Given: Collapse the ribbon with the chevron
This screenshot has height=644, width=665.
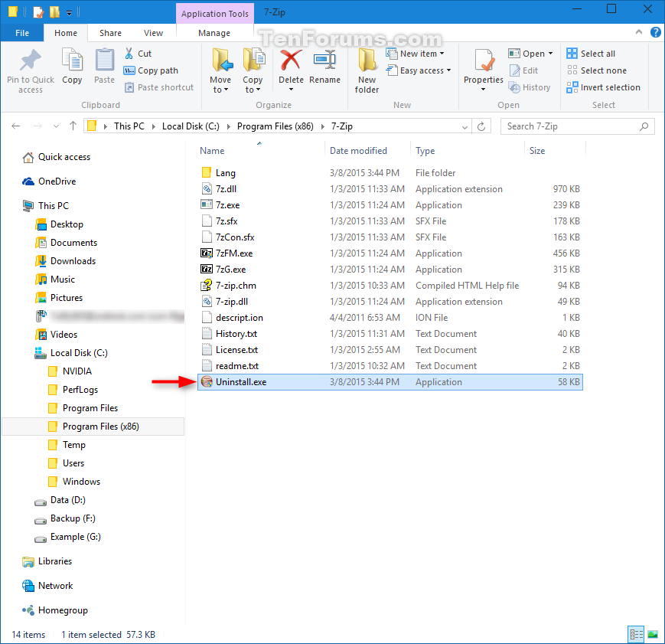Looking at the screenshot, I should point(639,32).
